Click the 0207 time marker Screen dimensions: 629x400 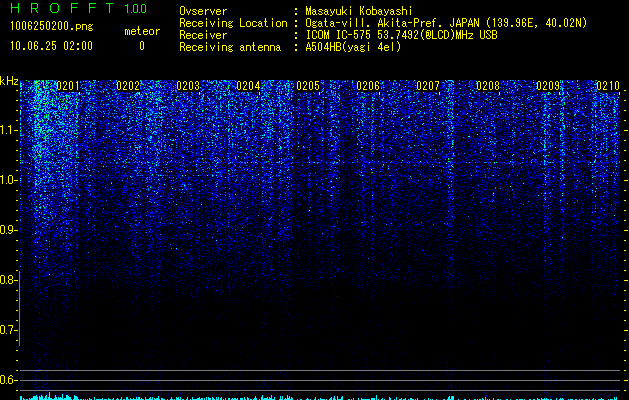click(x=428, y=86)
